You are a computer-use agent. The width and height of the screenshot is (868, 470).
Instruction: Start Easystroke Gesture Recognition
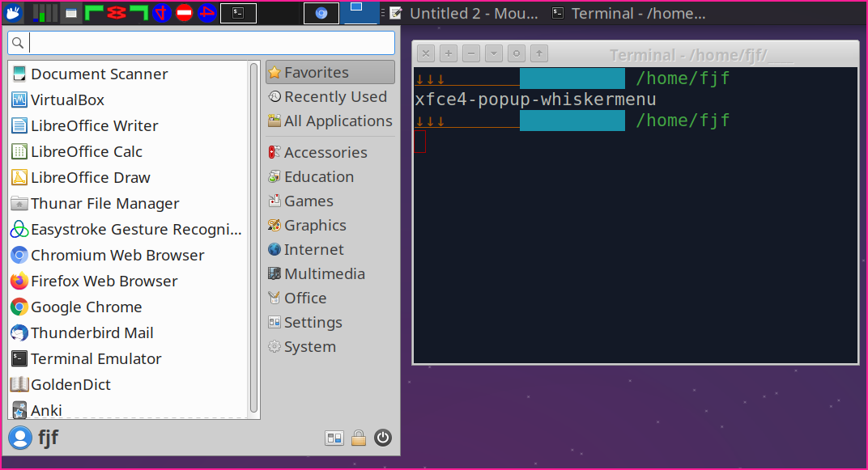[x=129, y=230]
